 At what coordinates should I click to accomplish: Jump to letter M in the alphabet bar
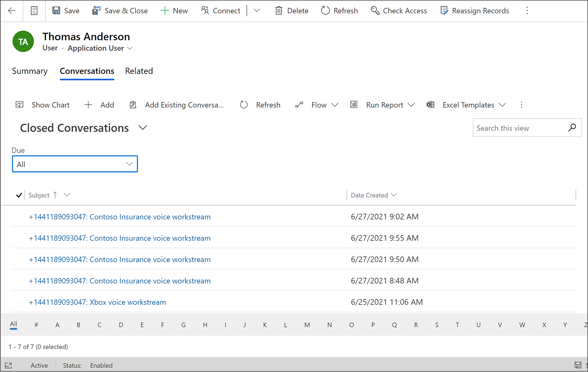(x=307, y=325)
